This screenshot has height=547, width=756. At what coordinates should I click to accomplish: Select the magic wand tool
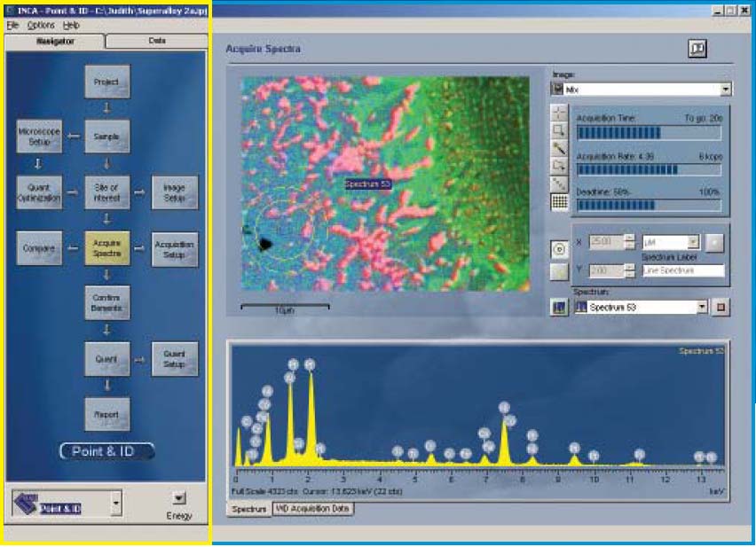point(559,148)
